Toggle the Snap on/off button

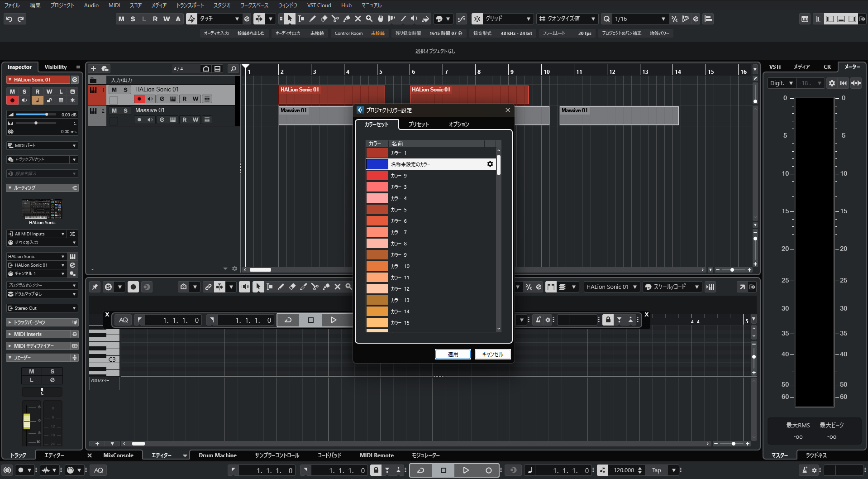[x=477, y=19]
